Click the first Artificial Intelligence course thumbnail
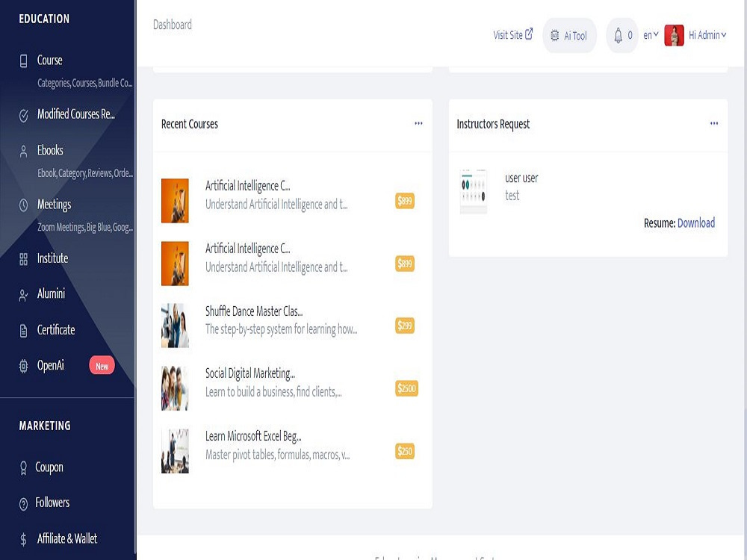747x560 pixels. point(175,200)
